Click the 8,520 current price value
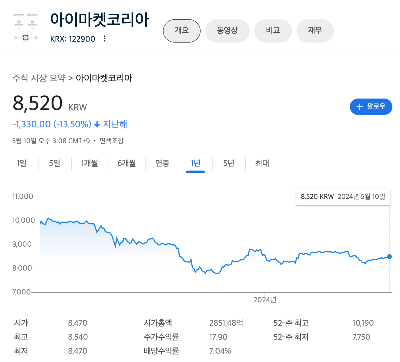The width and height of the screenshot is (400, 362). pyautogui.click(x=37, y=103)
